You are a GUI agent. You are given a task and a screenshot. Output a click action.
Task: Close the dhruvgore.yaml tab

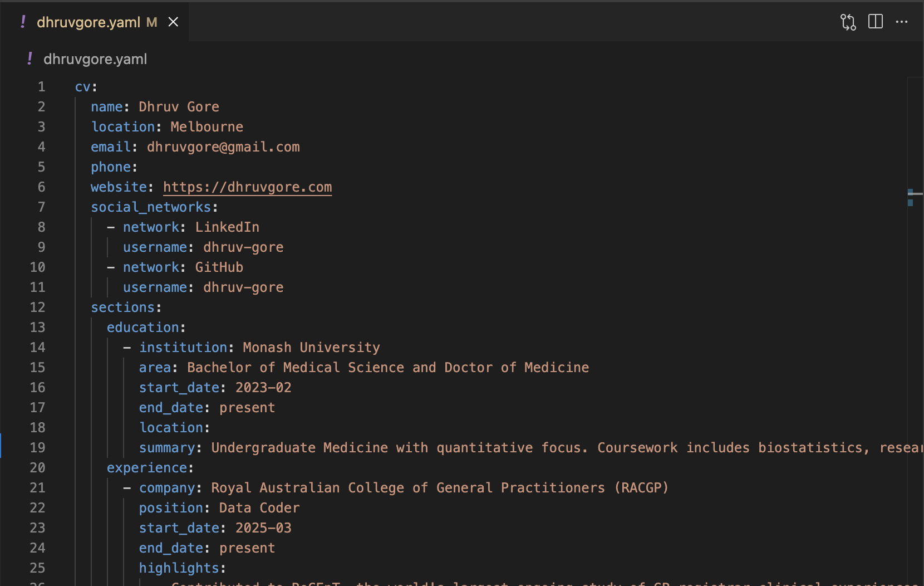(173, 22)
